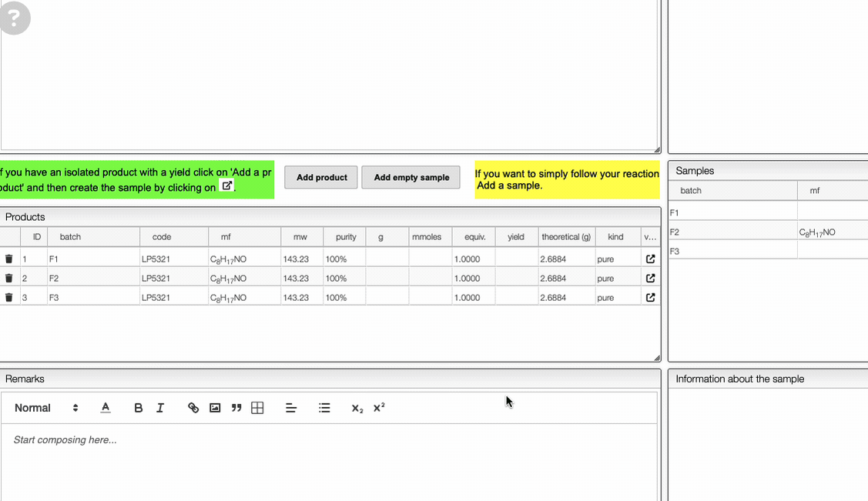Click trash icon for product F3
The image size is (868, 501).
pos(9,298)
